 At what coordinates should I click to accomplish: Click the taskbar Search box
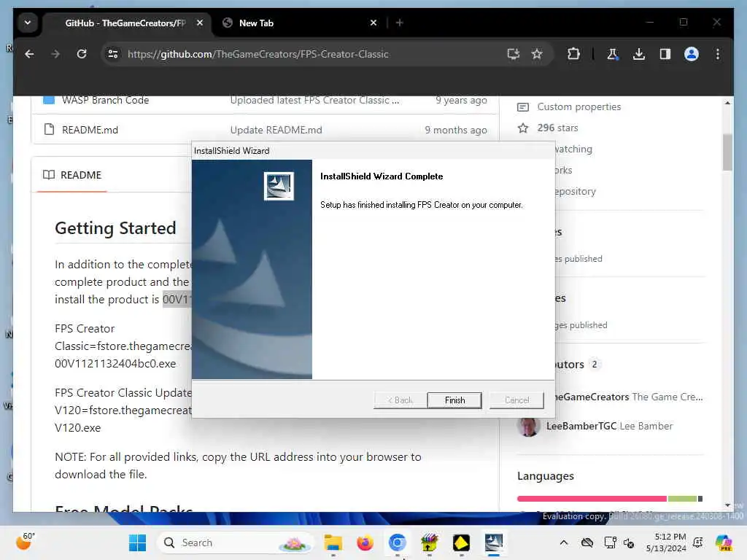[x=236, y=542]
